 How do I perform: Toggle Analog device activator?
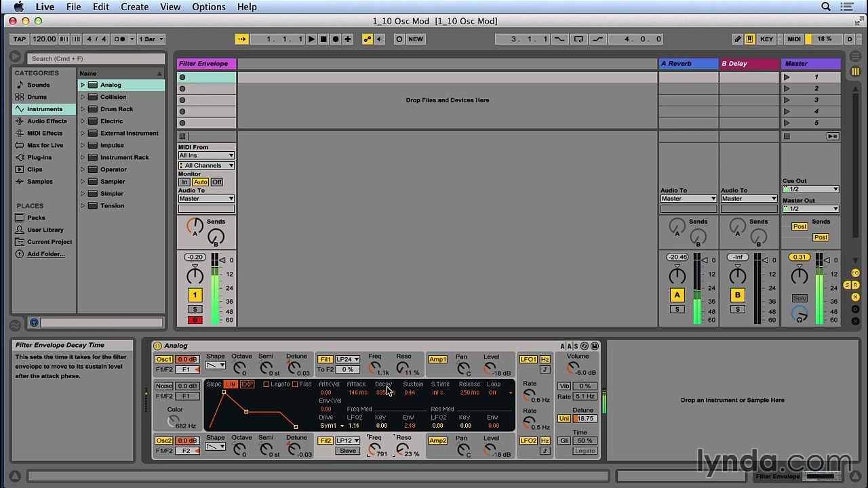pyautogui.click(x=157, y=346)
